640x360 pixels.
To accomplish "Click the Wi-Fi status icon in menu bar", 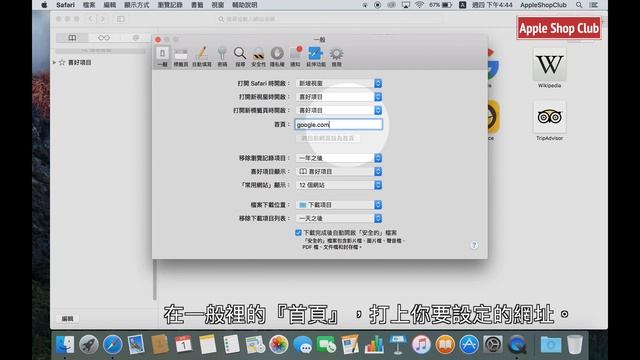I will (419, 5).
